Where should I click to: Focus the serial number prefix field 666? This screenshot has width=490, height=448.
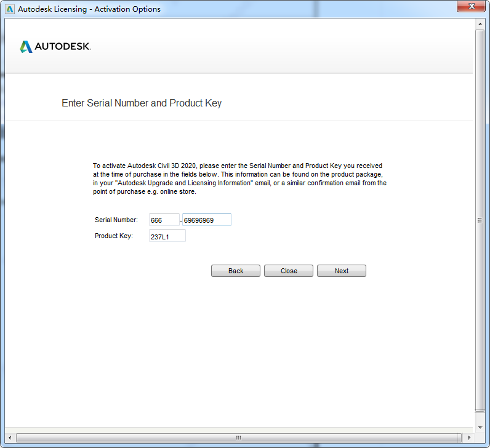(x=164, y=220)
